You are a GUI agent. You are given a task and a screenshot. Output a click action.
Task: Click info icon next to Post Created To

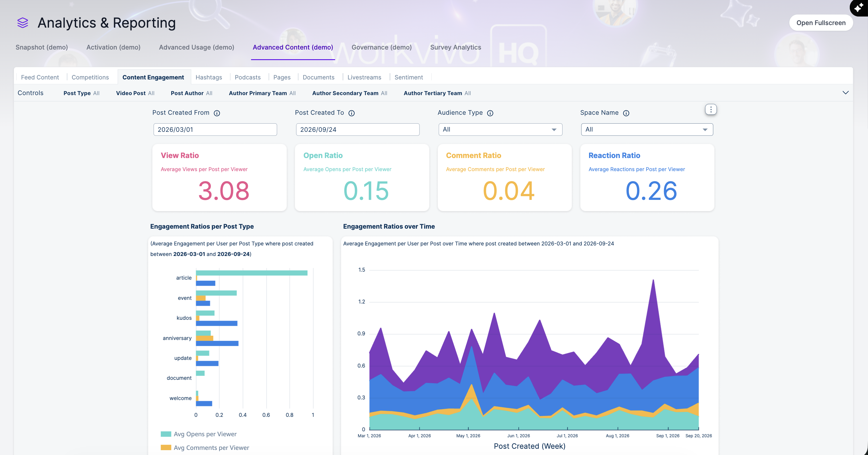pos(351,113)
